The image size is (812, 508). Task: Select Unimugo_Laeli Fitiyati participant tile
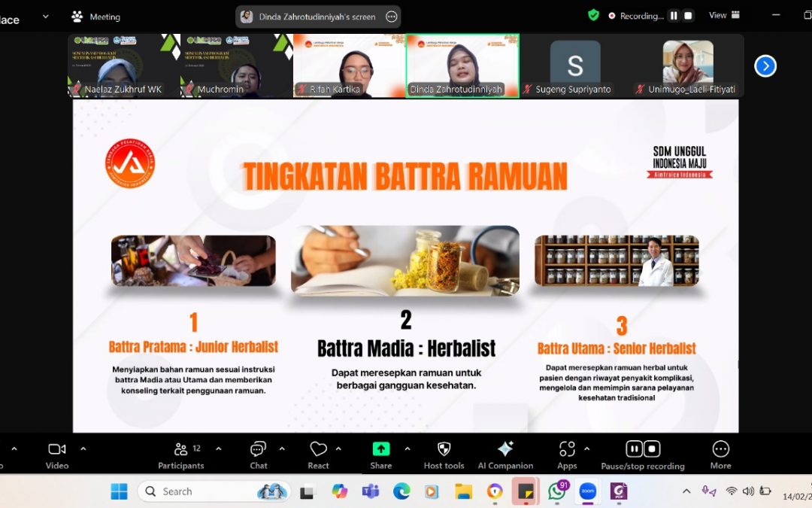pos(688,65)
